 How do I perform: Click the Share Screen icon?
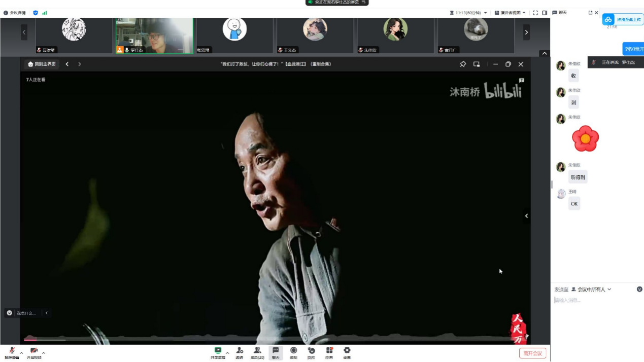click(218, 353)
